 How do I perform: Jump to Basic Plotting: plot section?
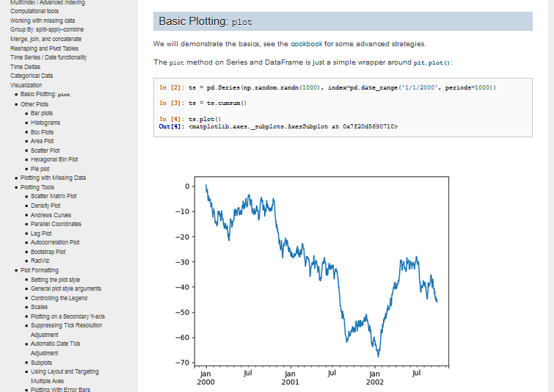pyautogui.click(x=45, y=95)
